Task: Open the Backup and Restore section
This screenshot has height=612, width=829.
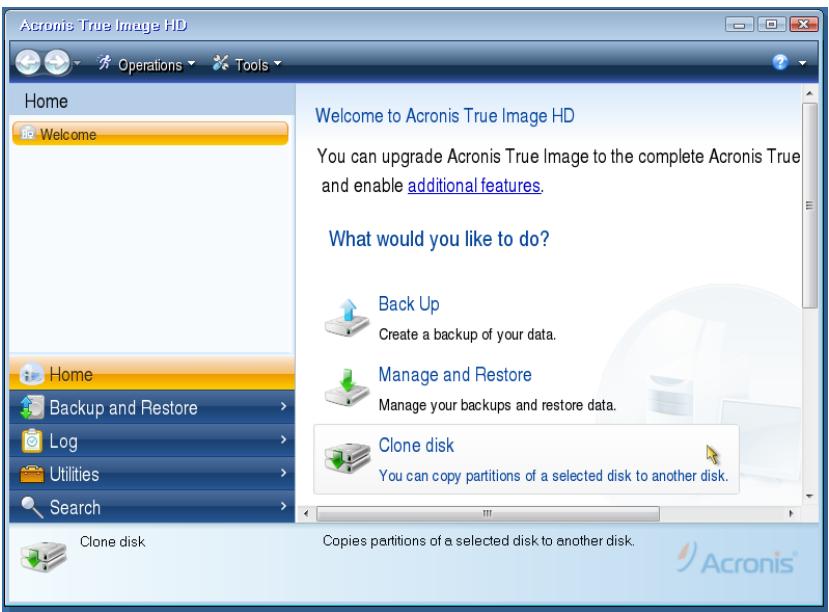Action: coord(152,407)
